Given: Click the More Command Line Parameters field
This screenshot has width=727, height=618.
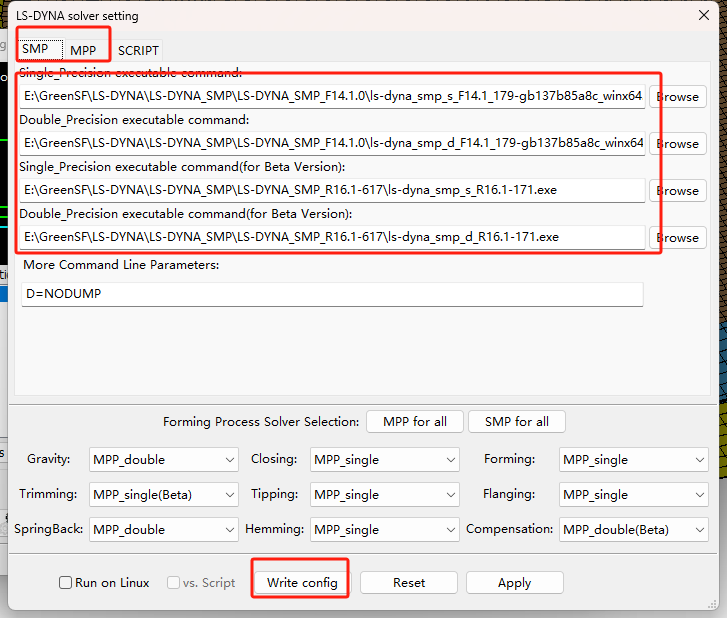Looking at the screenshot, I should (332, 294).
